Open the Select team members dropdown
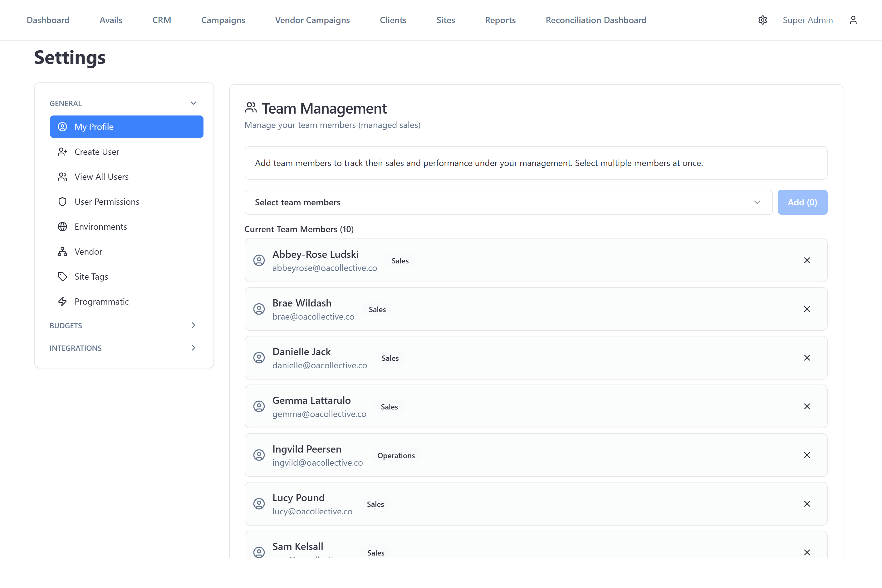This screenshot has height=588, width=882. (508, 202)
